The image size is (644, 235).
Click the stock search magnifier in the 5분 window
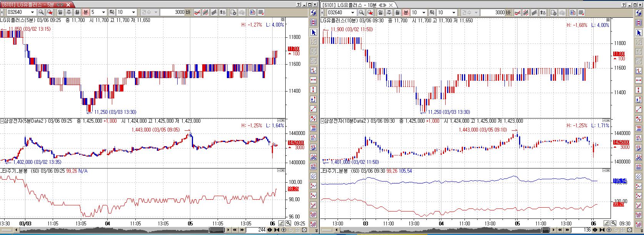(x=41, y=12)
